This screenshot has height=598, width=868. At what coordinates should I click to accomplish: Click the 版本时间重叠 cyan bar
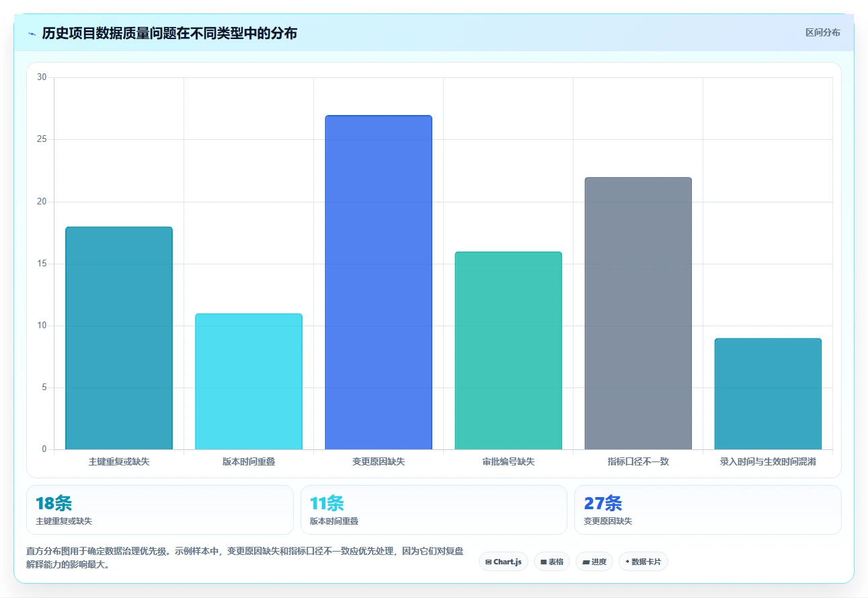tap(249, 381)
